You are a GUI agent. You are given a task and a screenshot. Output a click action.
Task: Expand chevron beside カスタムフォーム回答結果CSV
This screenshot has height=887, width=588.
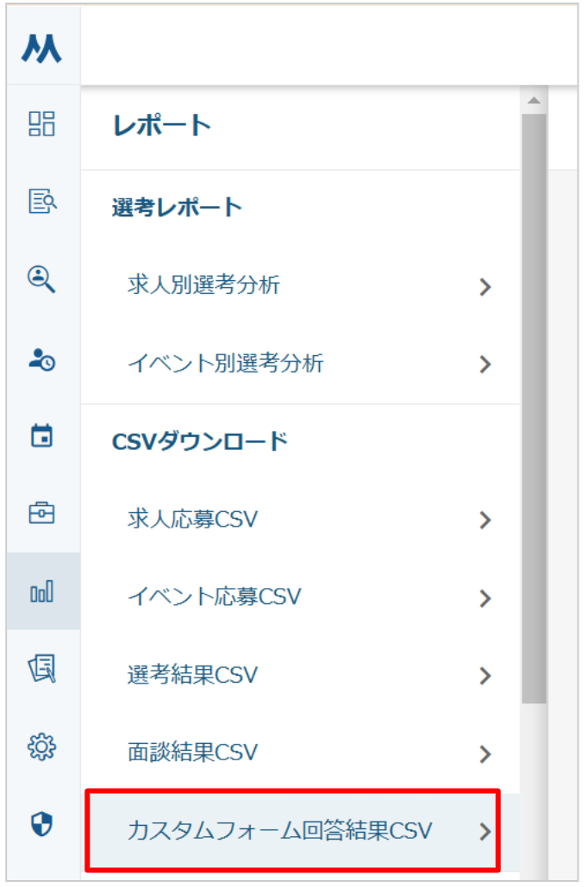pyautogui.click(x=485, y=831)
